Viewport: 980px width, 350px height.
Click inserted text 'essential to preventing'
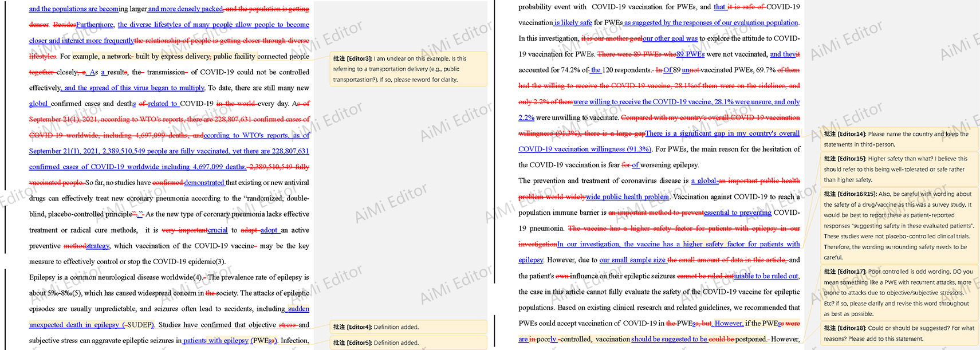[x=738, y=213]
